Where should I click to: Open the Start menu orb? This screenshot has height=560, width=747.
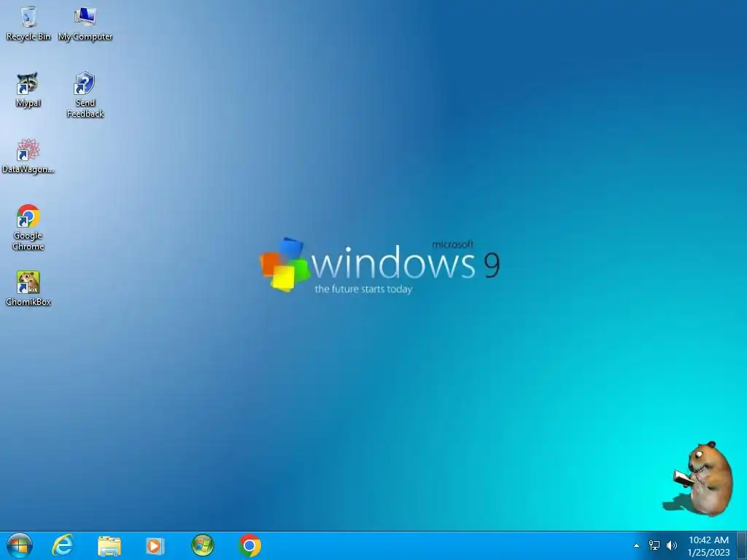[20, 545]
